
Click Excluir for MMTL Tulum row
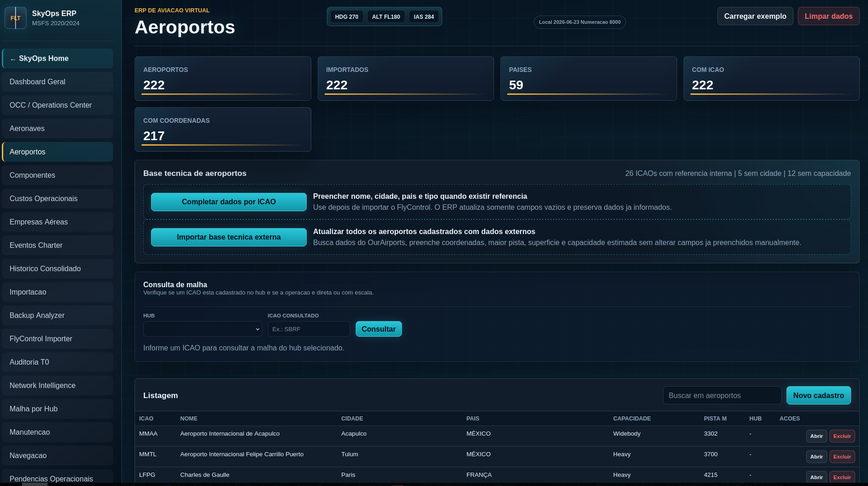click(x=842, y=457)
